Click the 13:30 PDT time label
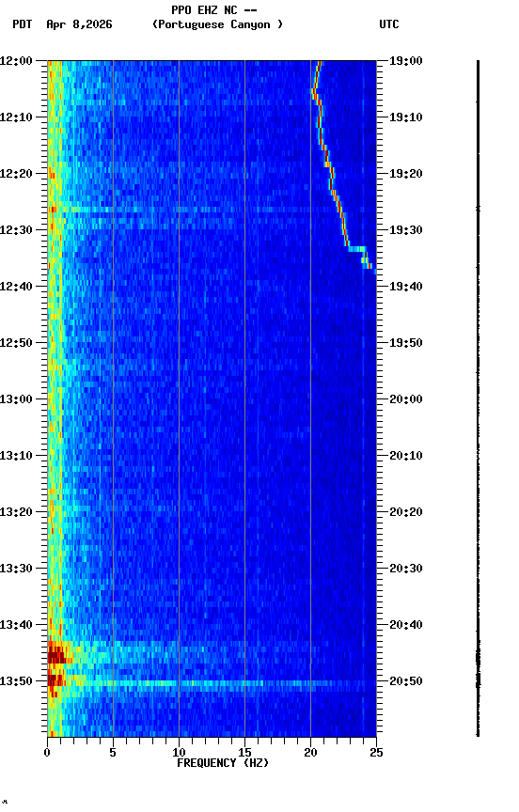Screen dimensions: 519x812 [16, 569]
